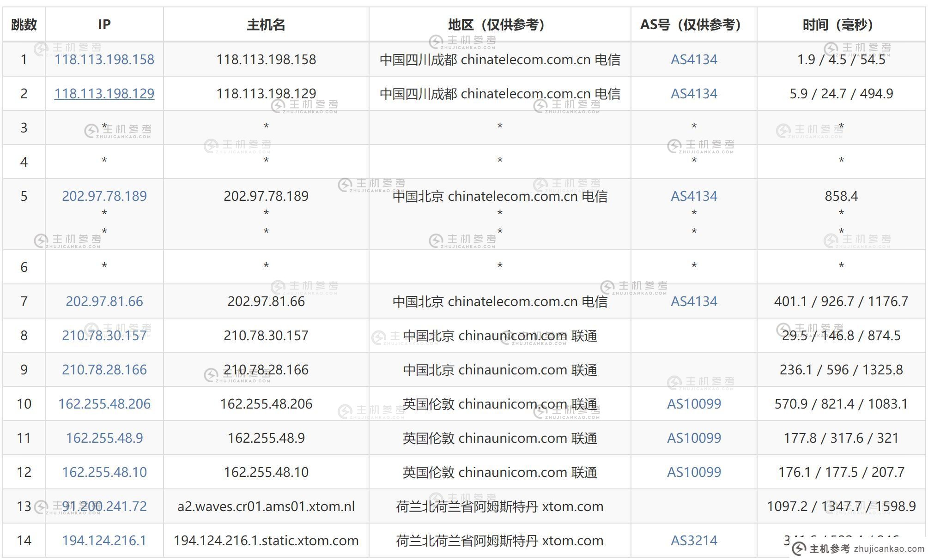928x560 pixels.
Task: Select hostname cell 162.255.48.206
Action: click(266, 404)
